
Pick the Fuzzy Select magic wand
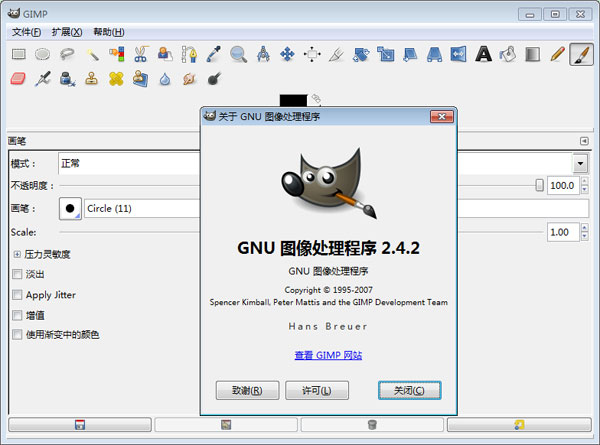tap(92, 54)
